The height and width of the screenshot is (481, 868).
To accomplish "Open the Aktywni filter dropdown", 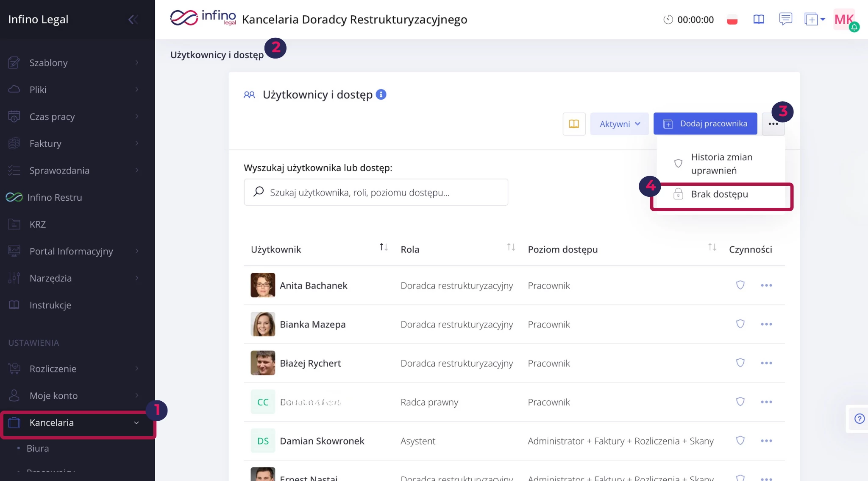I will [x=619, y=124].
